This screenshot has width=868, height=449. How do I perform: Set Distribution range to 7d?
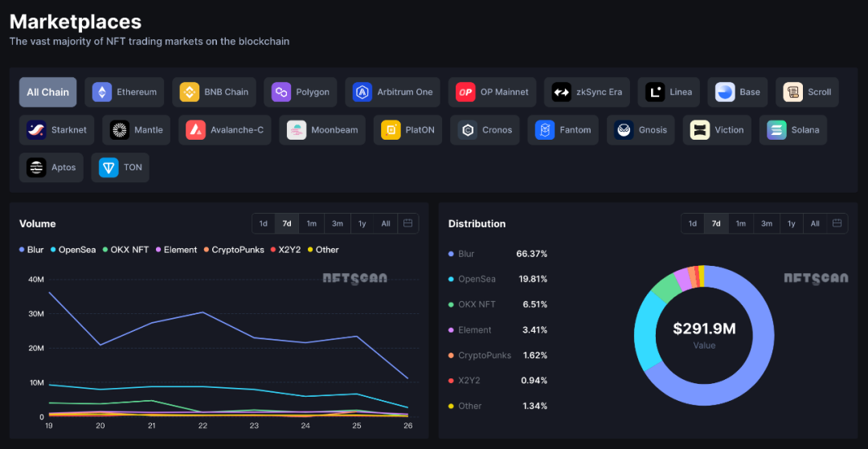click(x=716, y=223)
